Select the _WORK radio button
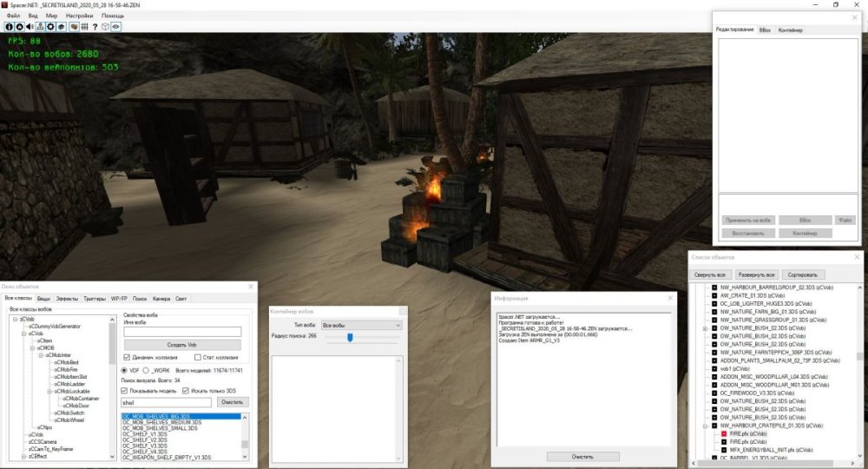This screenshot has height=469, width=868. point(145,370)
